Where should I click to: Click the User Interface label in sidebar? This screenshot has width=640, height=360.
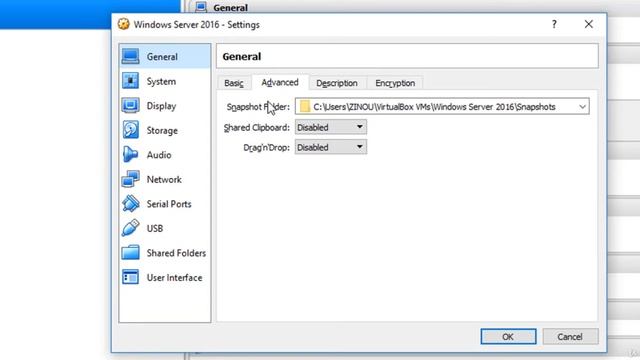point(174,278)
